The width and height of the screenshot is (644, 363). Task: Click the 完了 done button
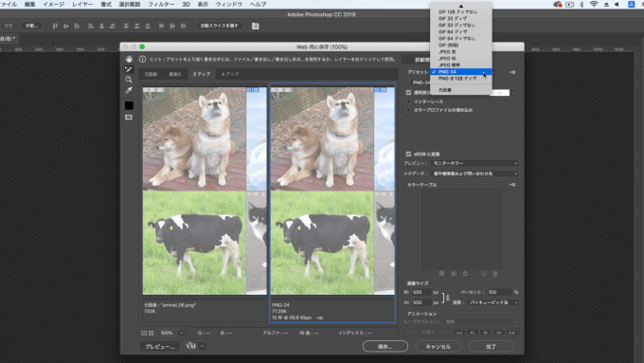(x=491, y=346)
